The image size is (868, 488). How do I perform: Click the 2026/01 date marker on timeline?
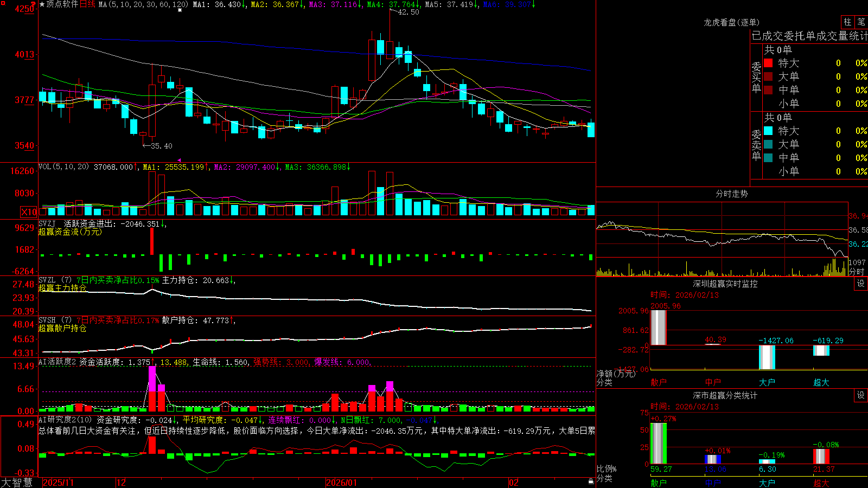(x=342, y=483)
